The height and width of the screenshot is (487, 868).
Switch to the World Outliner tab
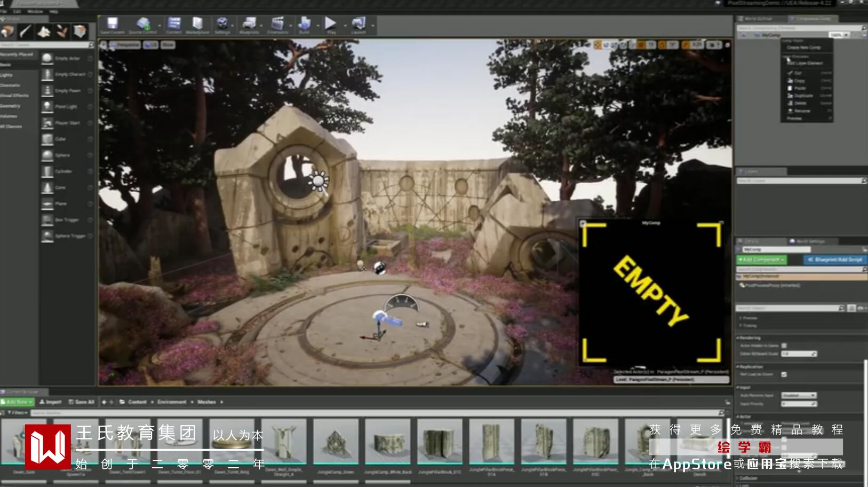point(759,19)
